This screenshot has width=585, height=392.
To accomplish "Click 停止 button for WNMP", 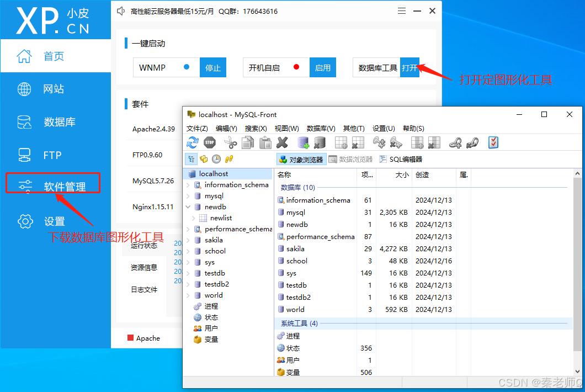I will (213, 67).
